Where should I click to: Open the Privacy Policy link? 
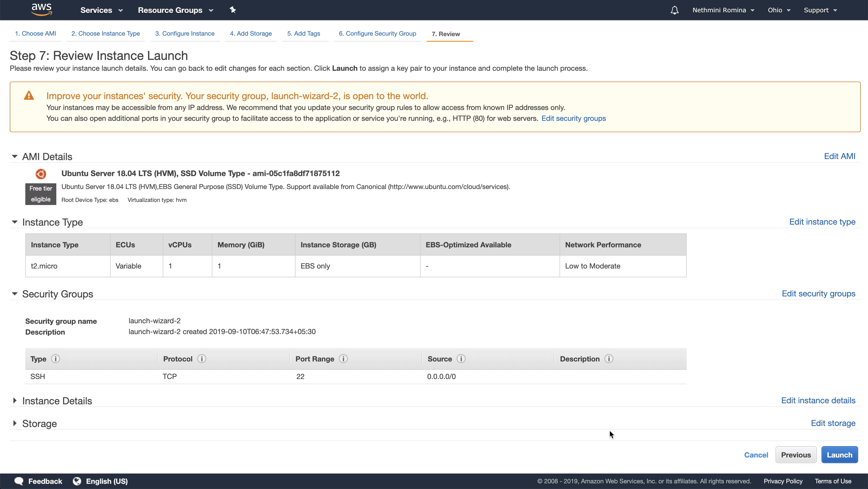pos(783,481)
